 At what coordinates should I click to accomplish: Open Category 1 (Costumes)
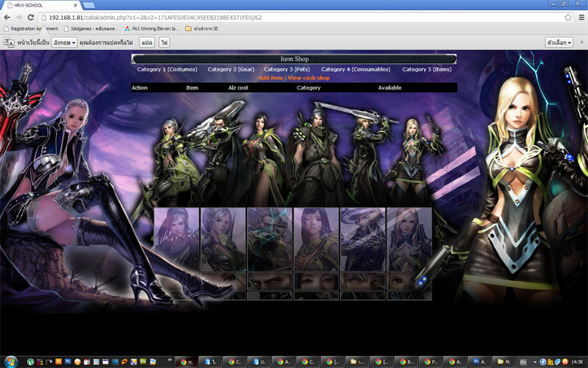pyautogui.click(x=167, y=69)
